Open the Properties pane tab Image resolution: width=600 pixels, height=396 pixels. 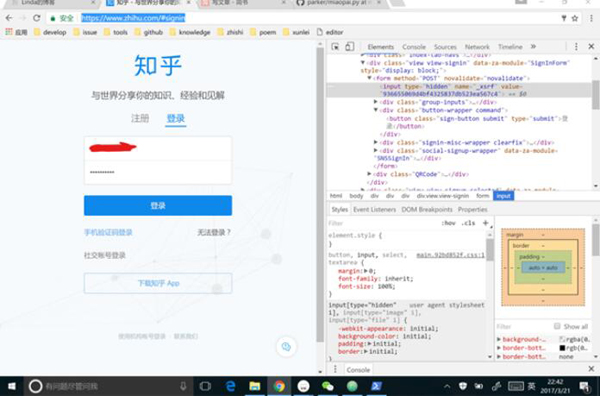point(473,210)
